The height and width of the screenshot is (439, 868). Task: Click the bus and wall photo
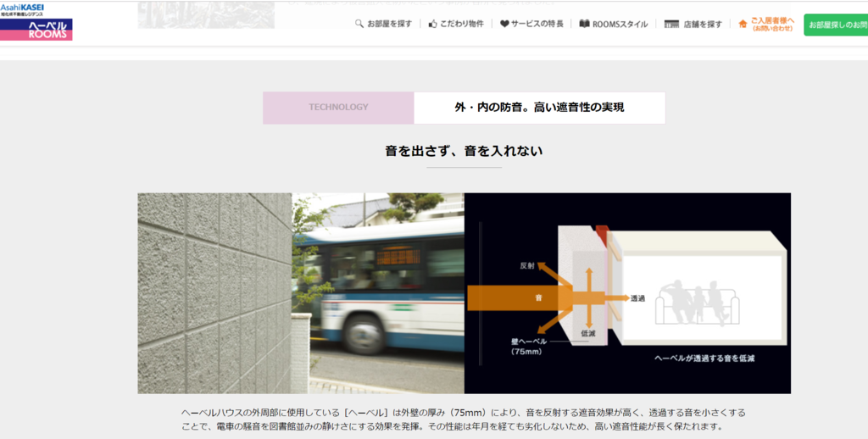pos(301,293)
